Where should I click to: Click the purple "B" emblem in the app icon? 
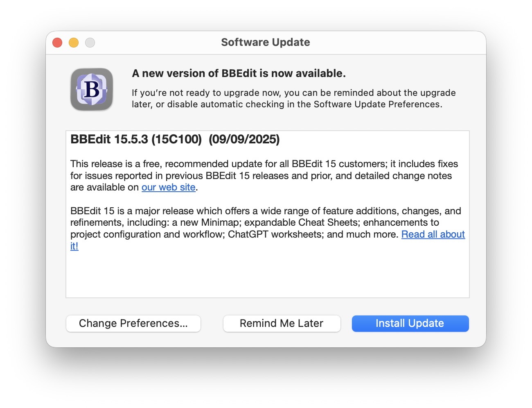[x=92, y=89]
